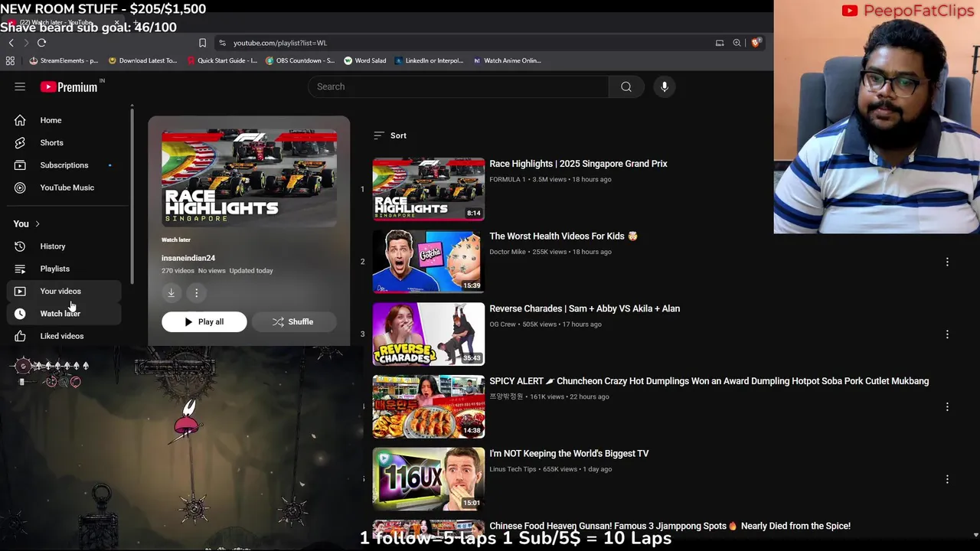Open Shorts in sidebar

[64, 142]
